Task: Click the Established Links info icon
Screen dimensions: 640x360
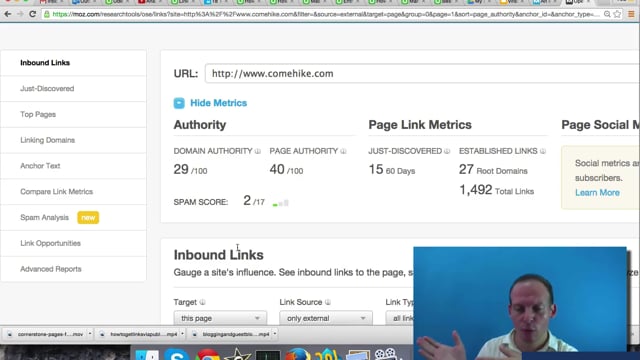Action: [543, 151]
